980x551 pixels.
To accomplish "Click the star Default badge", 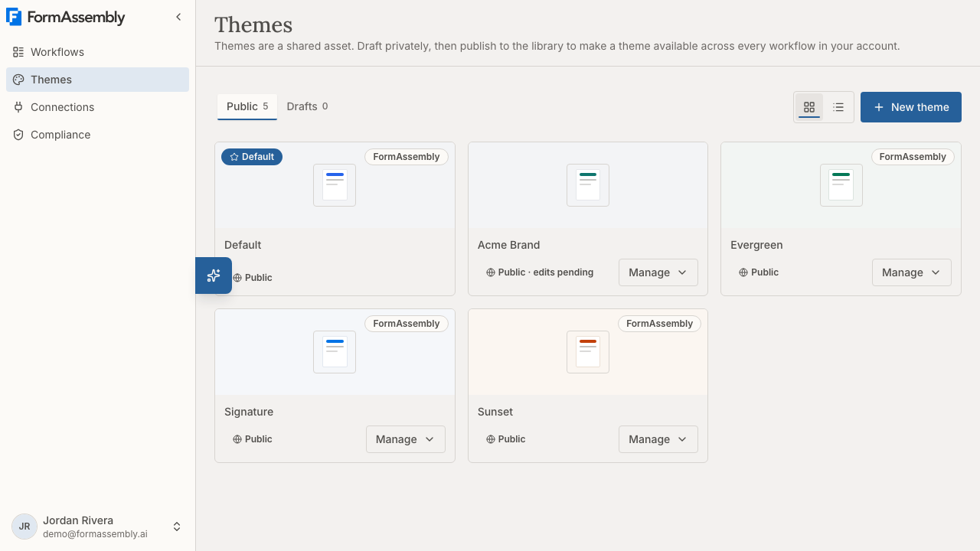I will (x=252, y=157).
